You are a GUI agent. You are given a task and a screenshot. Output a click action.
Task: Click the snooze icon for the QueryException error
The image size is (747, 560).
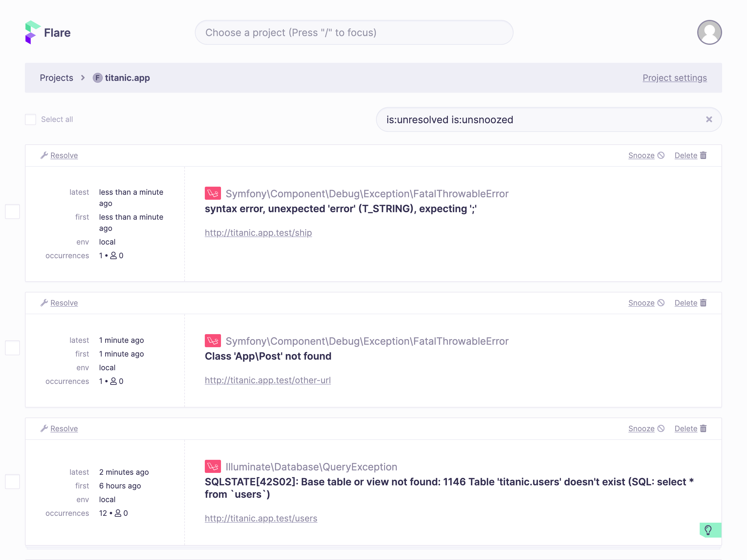[x=661, y=428]
